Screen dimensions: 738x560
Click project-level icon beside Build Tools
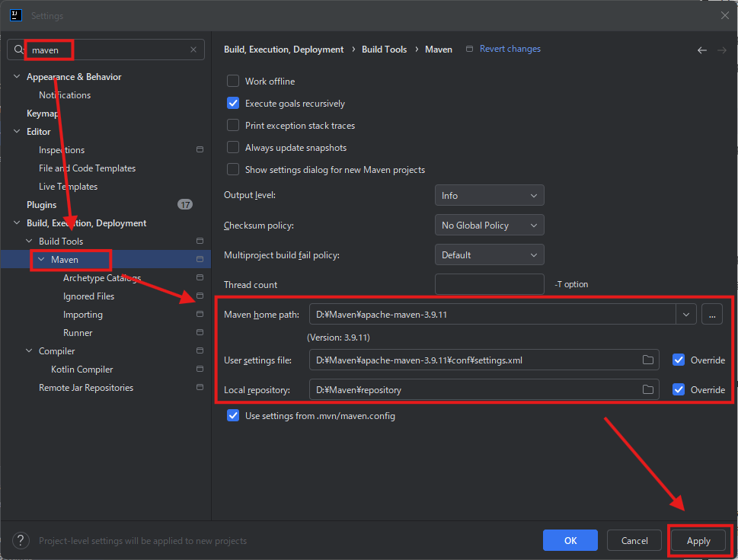(200, 241)
